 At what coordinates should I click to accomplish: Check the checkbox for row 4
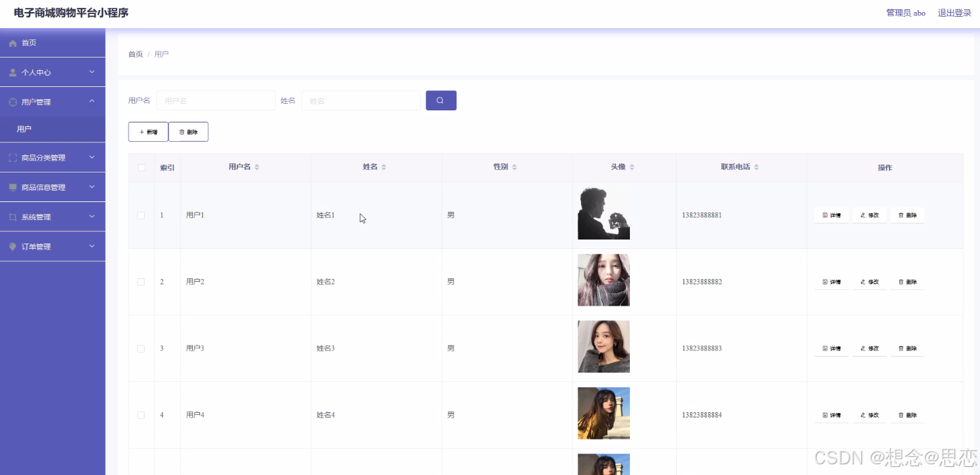pos(141,415)
